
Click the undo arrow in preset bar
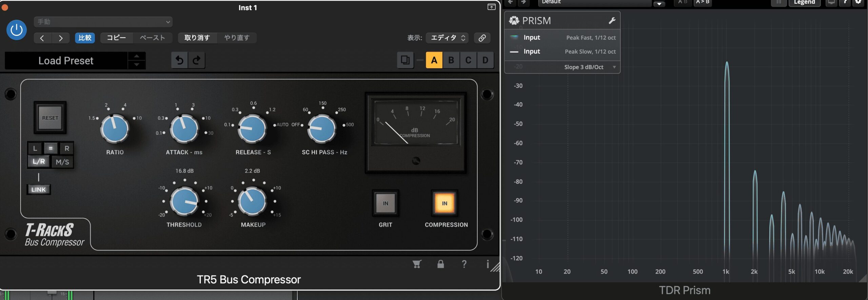(x=179, y=60)
